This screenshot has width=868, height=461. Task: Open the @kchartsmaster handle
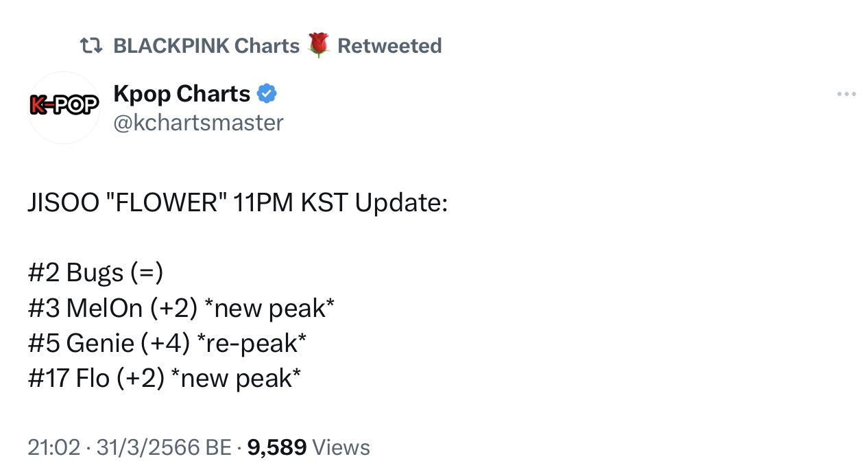tap(198, 123)
